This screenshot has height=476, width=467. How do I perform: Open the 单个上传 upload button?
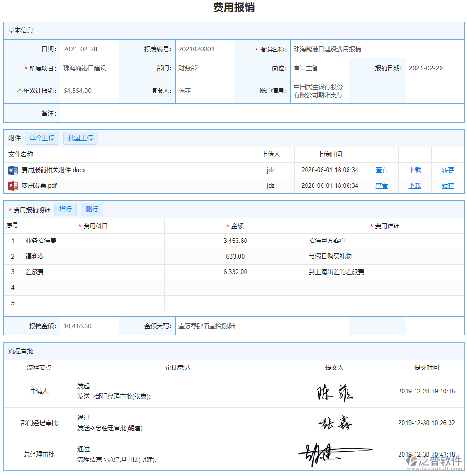point(42,138)
